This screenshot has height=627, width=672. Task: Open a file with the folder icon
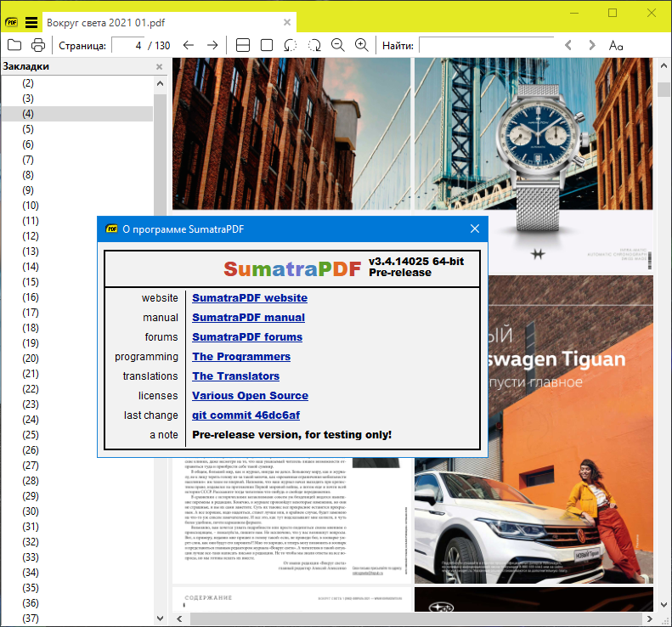click(14, 45)
